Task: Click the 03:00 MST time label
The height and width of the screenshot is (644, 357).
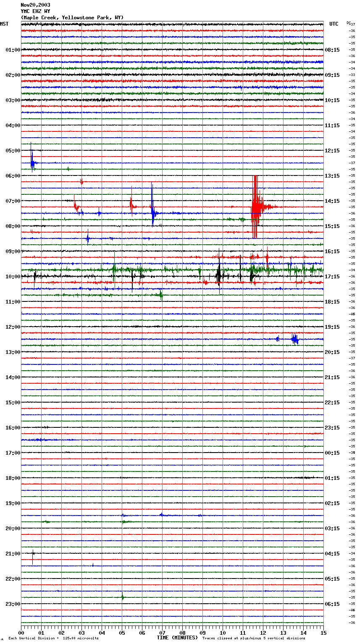Action: click(x=13, y=100)
